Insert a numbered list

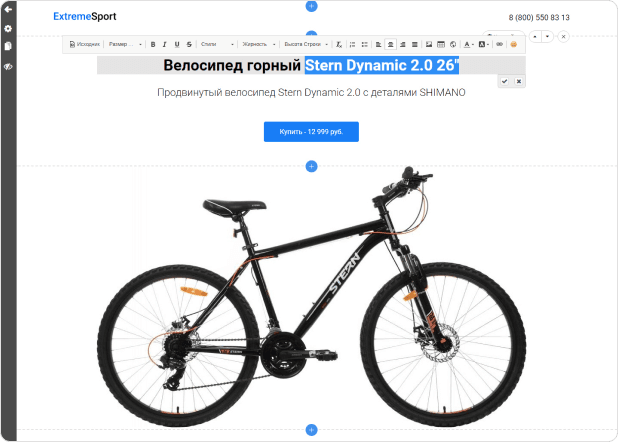[352, 44]
